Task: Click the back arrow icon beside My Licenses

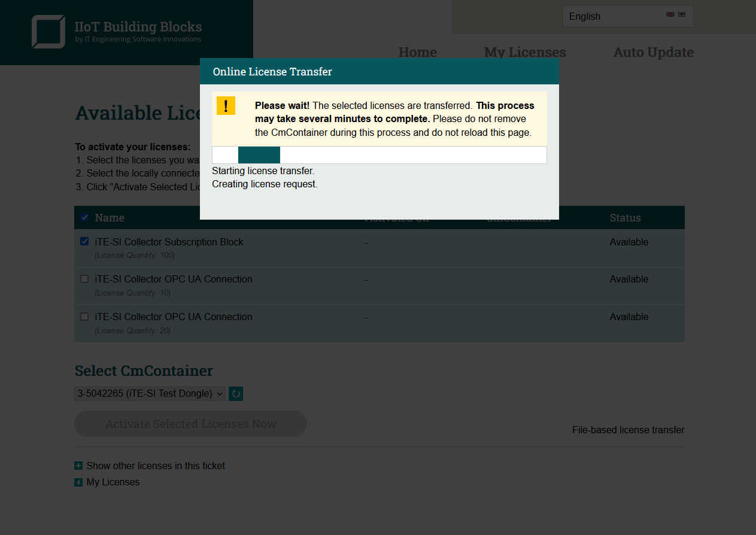Action: pyautogui.click(x=78, y=482)
